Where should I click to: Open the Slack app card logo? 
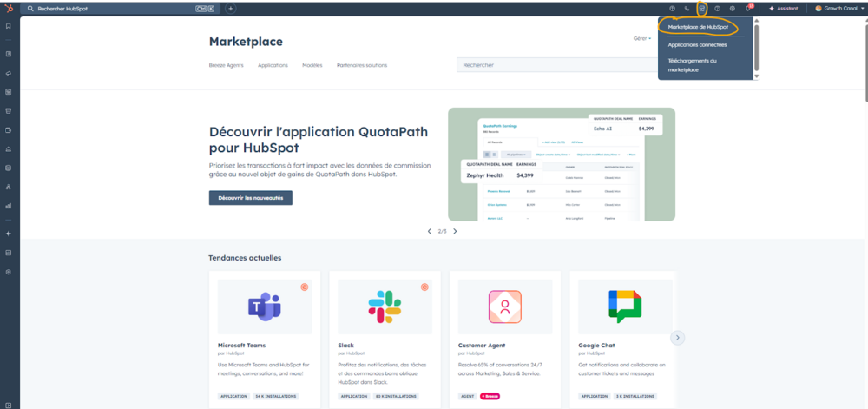(385, 307)
